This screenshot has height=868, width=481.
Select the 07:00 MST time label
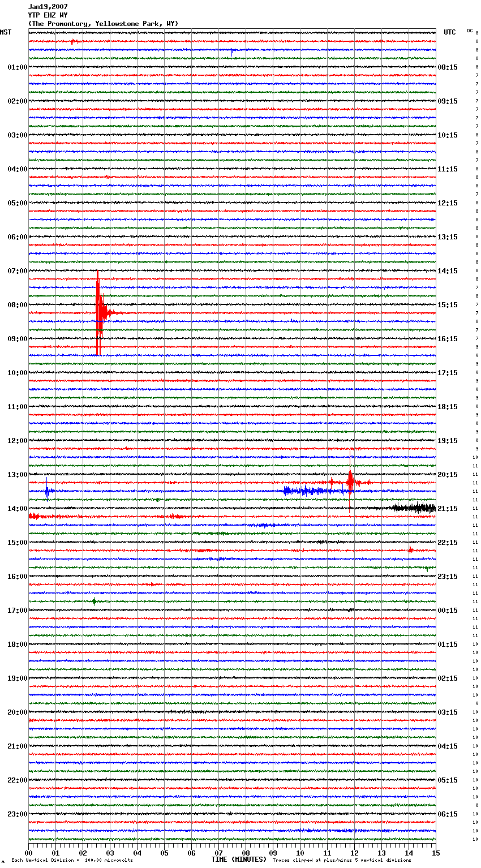(x=17, y=271)
